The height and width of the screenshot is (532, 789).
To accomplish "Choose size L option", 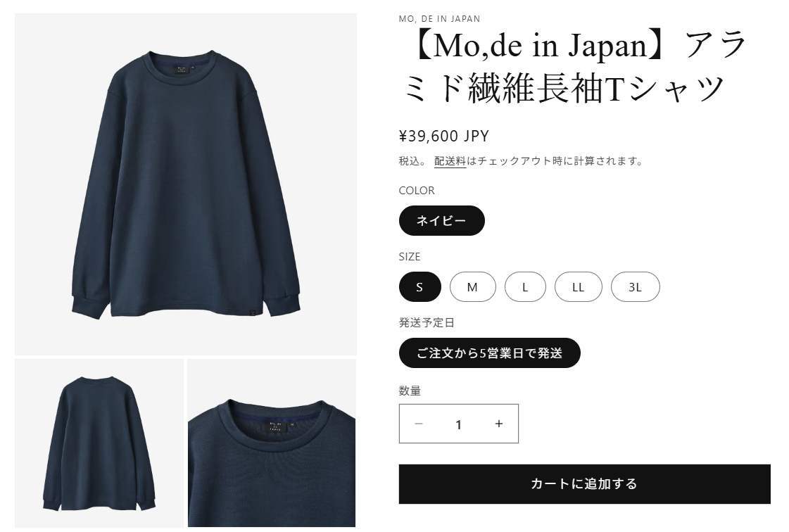I will 525,287.
